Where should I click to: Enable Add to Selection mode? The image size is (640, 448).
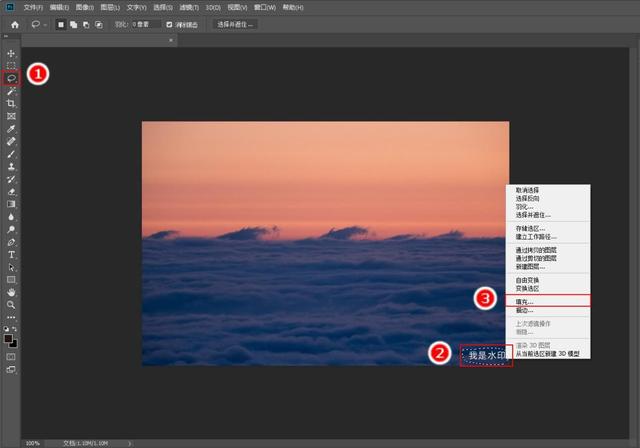click(73, 24)
